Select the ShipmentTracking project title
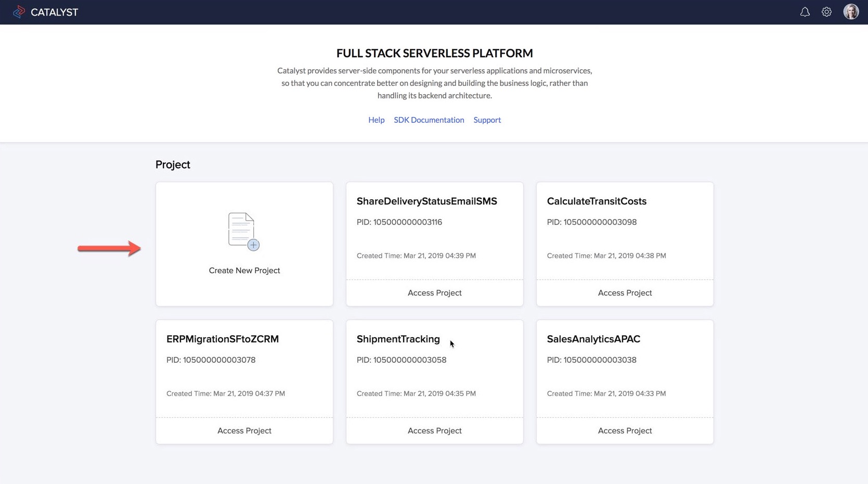This screenshot has height=484, width=868. [398, 339]
